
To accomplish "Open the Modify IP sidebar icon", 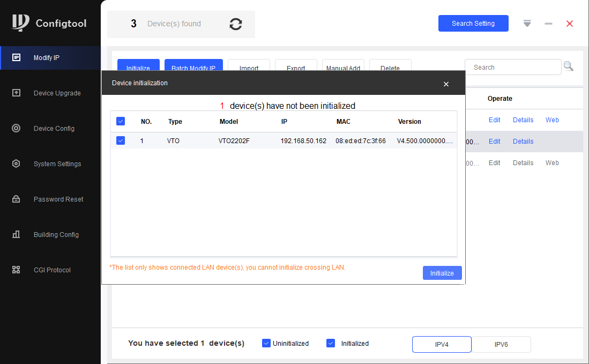I will (x=16, y=57).
